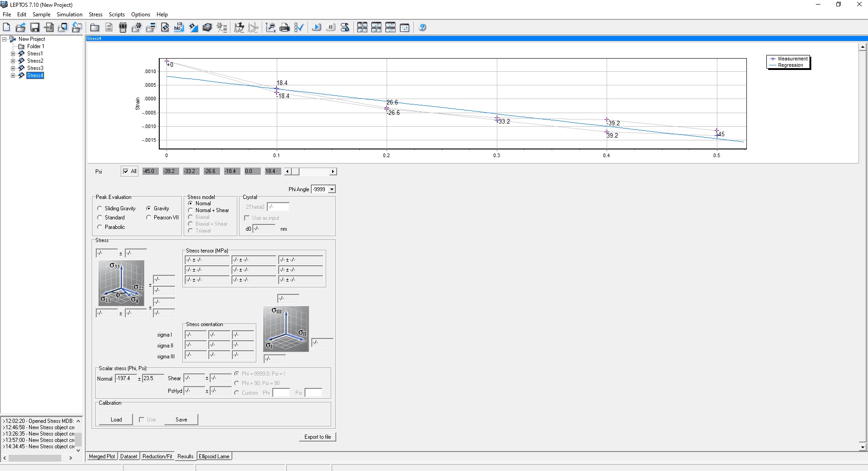Click the pause icon in toolbar
Screen dimensions: 868x471
pyautogui.click(x=331, y=28)
